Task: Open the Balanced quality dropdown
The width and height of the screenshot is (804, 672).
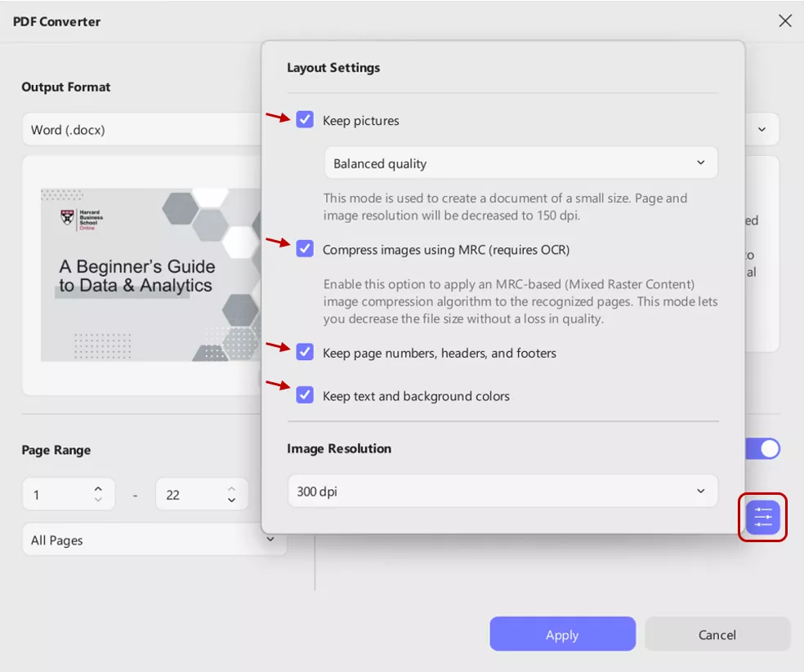Action: pyautogui.click(x=520, y=163)
